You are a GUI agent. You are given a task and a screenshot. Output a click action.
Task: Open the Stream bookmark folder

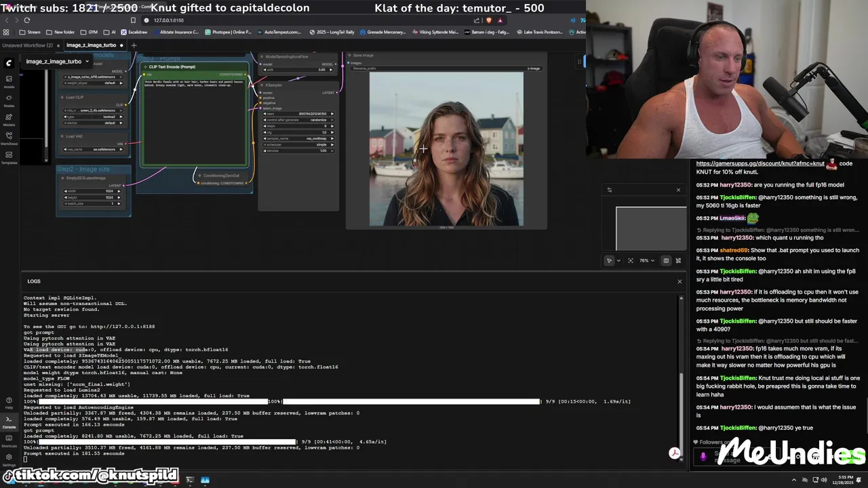pyautogui.click(x=30, y=32)
